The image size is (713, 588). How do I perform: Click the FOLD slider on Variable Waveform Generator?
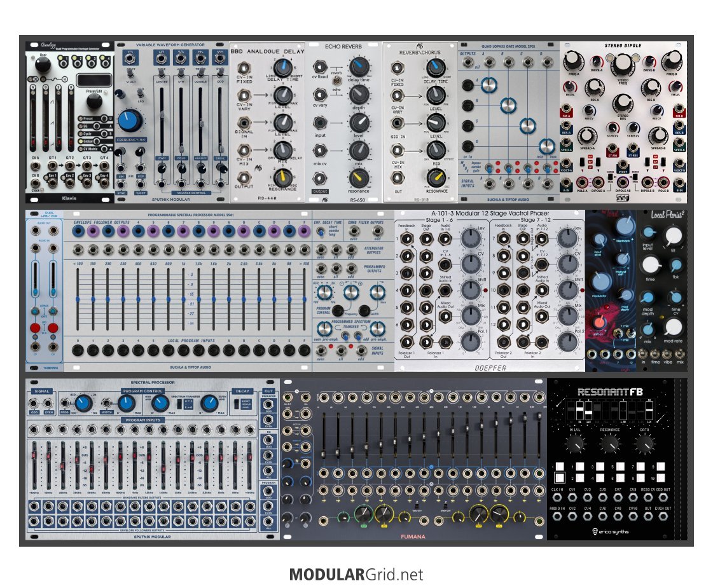[x=181, y=121]
